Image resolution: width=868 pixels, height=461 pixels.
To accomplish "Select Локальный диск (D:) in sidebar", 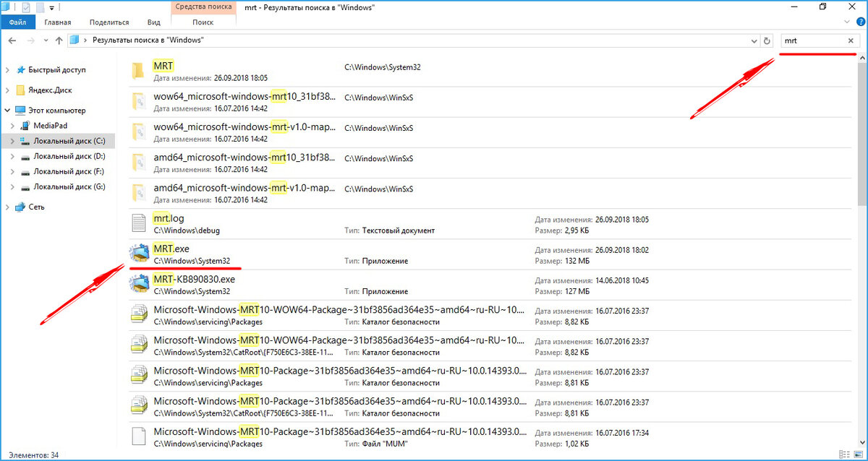I will click(69, 156).
